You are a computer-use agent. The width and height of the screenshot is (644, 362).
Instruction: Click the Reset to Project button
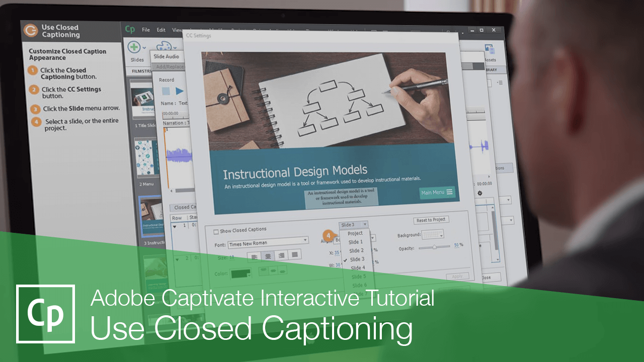(x=431, y=220)
